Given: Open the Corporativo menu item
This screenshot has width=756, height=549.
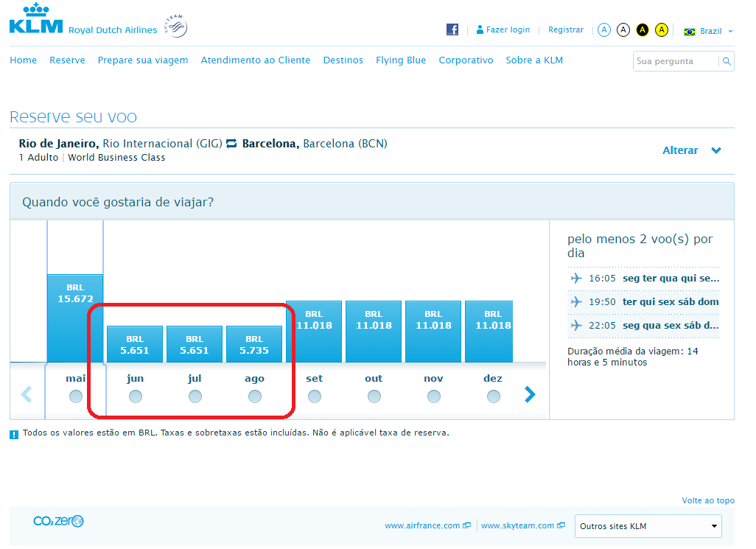Looking at the screenshot, I should 466,60.
